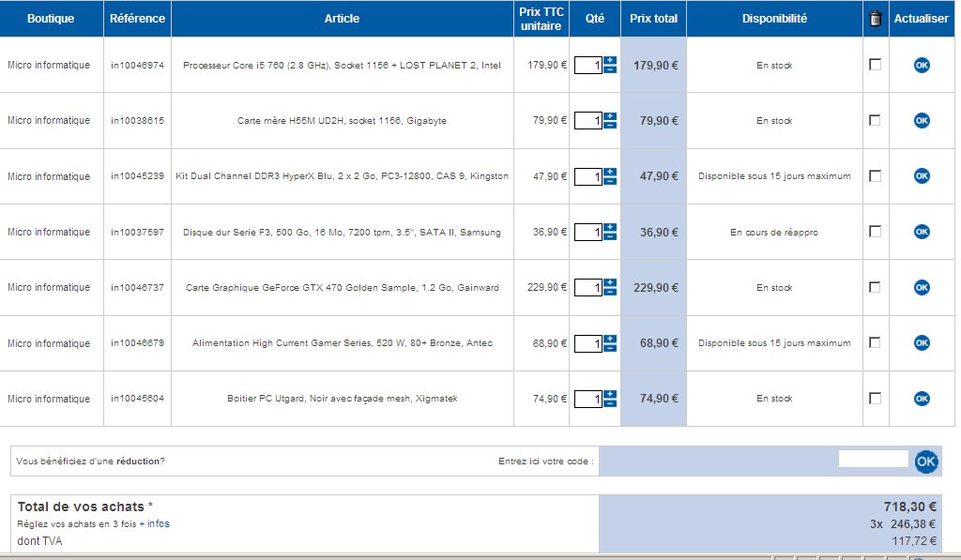Screen dimensions: 961x560
Task: Click quantity field for Kingston HyperX Blu kit
Action: click(588, 176)
